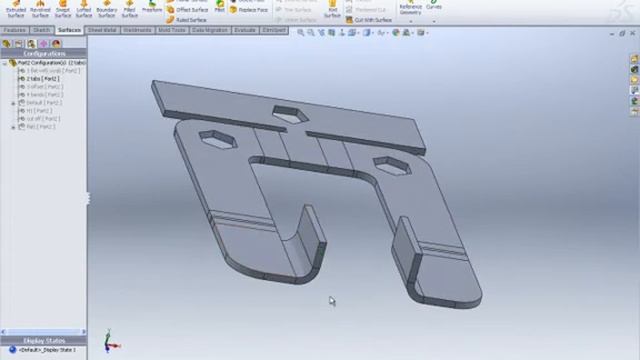Select the 2 tabs [Part2] configuration
Image resolution: width=640 pixels, height=360 pixels.
[x=39, y=79]
